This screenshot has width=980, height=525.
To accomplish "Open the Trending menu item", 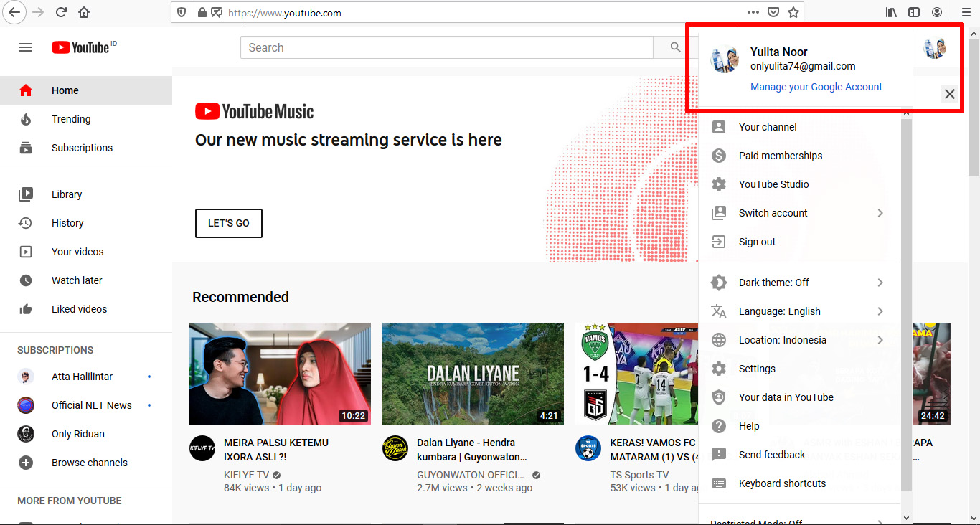I will [71, 118].
